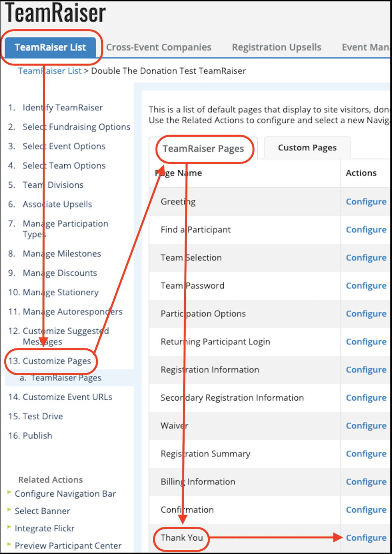Screen dimensions: 392x554
Task: Switch to Cross-Event Companies tab
Action: pos(159,48)
